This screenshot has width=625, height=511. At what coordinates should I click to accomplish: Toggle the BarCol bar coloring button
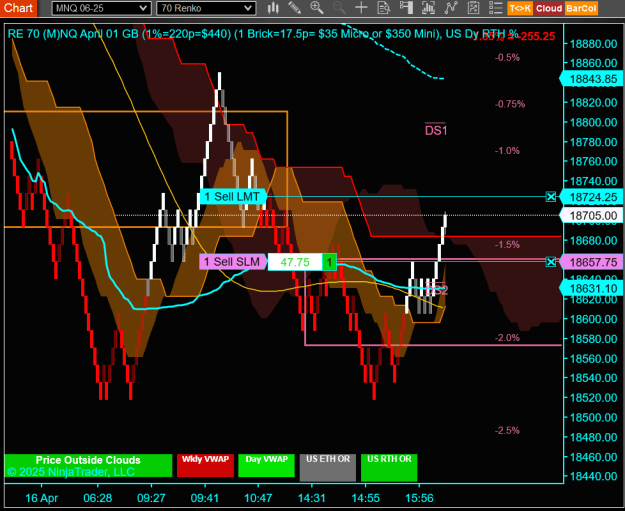pyautogui.click(x=581, y=8)
